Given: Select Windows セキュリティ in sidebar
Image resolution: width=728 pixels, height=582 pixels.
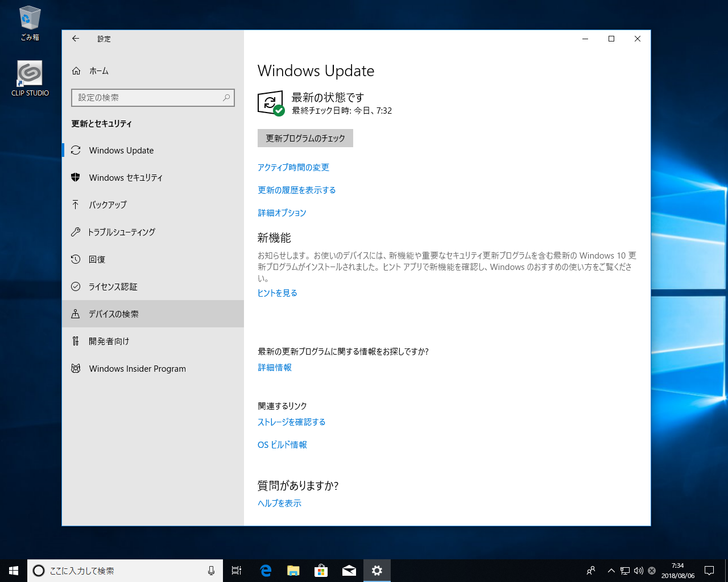Looking at the screenshot, I should (125, 178).
